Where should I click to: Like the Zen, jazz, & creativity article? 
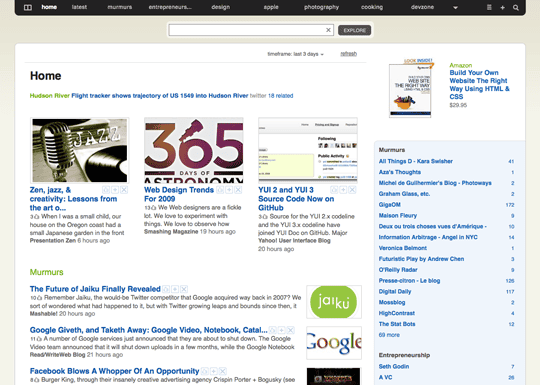coord(106,190)
